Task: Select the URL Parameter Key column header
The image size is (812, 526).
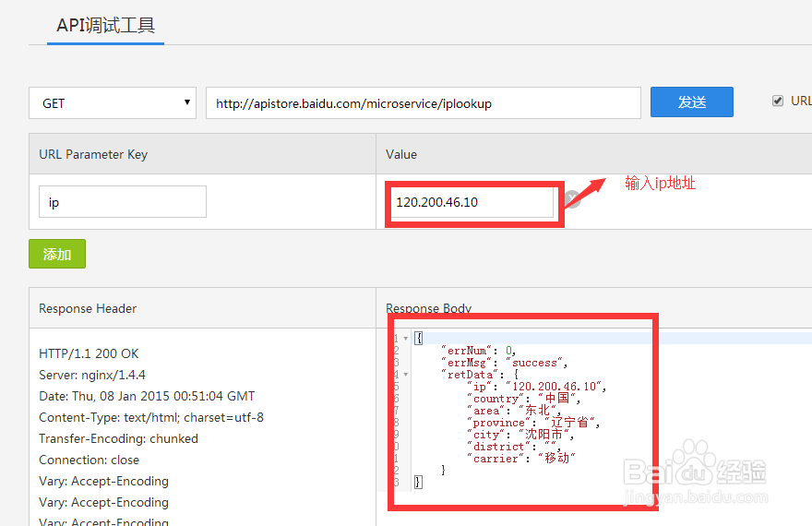Action: point(93,154)
